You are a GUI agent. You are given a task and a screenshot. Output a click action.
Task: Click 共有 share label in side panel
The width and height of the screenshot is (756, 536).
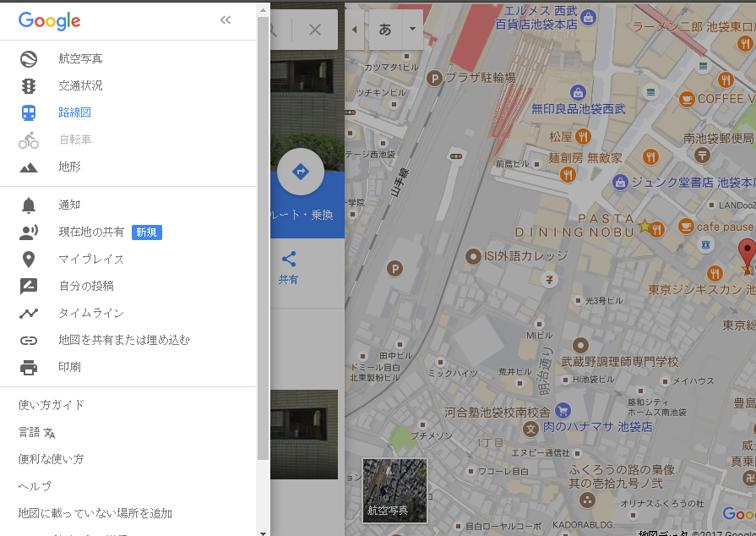288,279
